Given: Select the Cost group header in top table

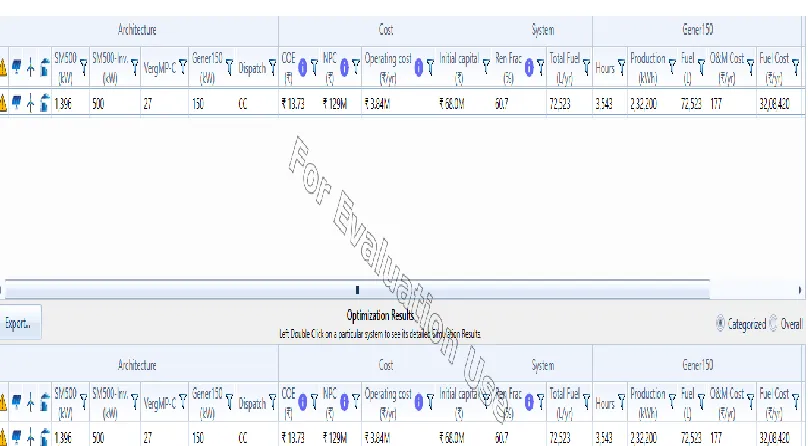Looking at the screenshot, I should tap(386, 30).
